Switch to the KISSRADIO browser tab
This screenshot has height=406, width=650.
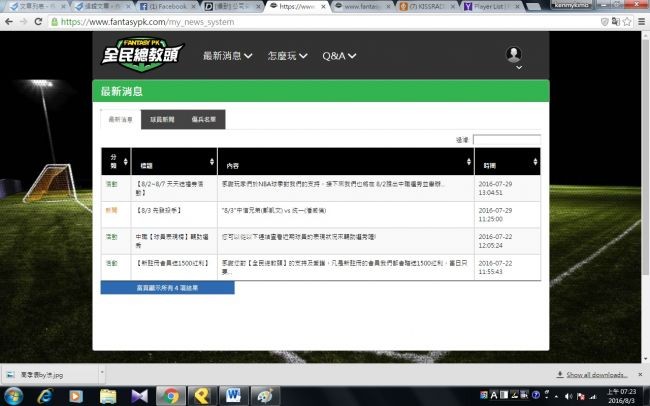(427, 6)
